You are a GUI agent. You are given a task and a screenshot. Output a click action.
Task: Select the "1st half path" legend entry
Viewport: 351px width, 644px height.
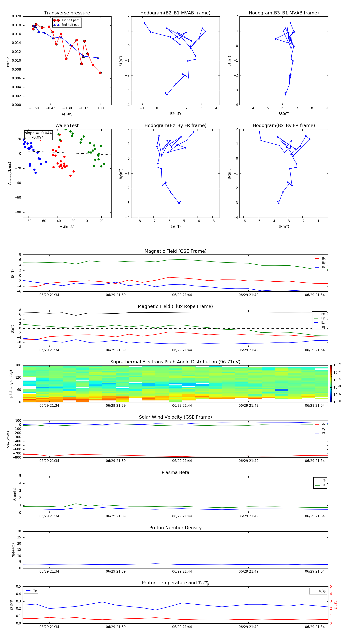(66, 20)
